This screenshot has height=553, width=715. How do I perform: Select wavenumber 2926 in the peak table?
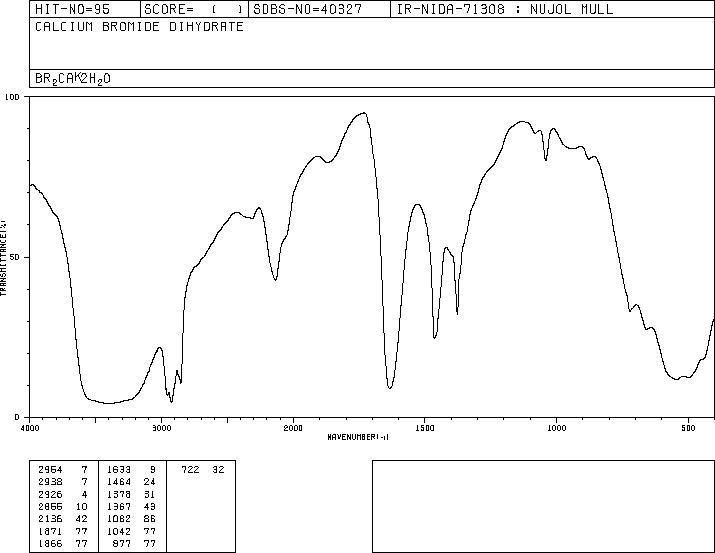coord(50,494)
